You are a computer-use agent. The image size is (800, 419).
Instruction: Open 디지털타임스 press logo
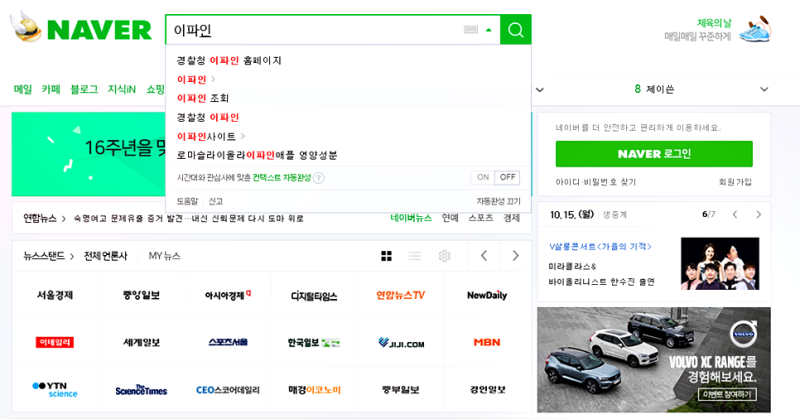(x=314, y=295)
